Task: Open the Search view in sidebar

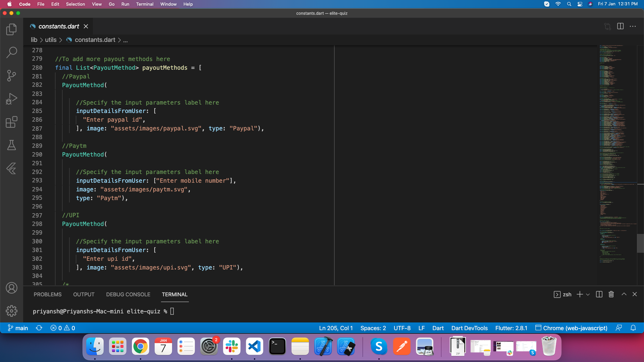Action: [x=11, y=52]
